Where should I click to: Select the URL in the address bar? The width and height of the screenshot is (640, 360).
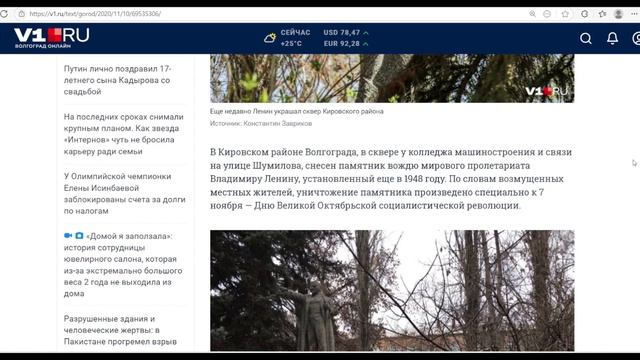click(95, 14)
